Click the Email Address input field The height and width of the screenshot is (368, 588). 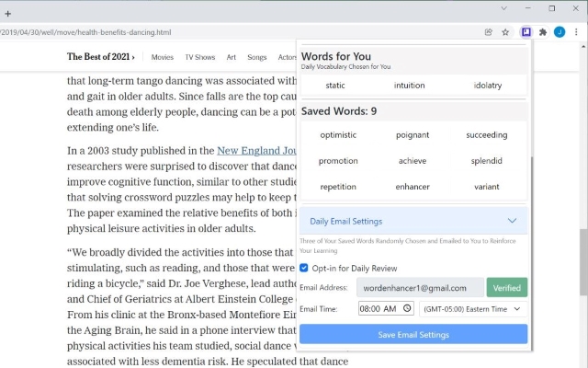coord(420,288)
